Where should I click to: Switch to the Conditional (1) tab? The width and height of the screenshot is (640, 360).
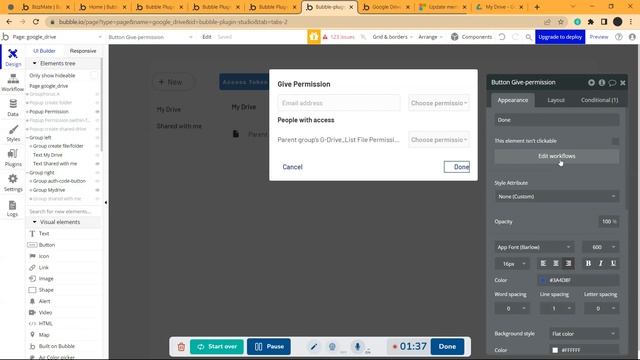[599, 100]
